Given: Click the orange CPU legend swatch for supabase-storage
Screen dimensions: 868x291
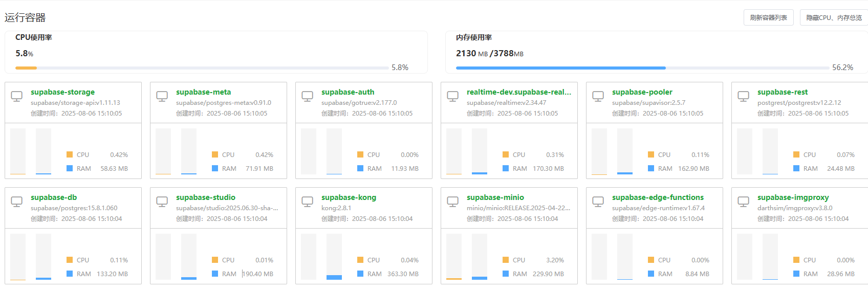Looking at the screenshot, I should tap(70, 154).
